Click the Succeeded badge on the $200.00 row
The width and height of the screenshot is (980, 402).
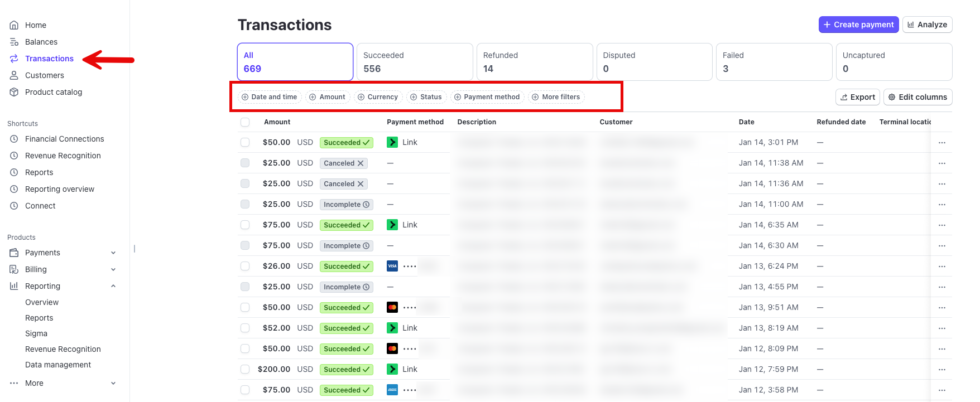347,370
